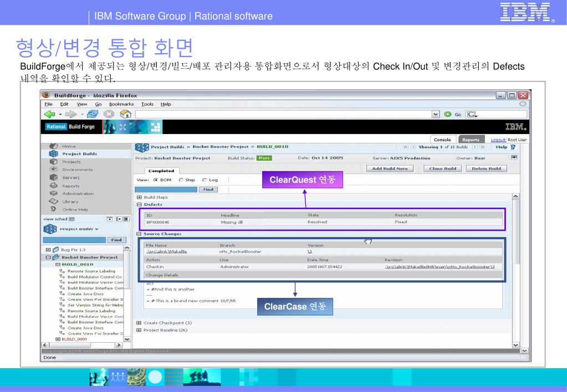
Task: Open the Reports sidebar icon
Action: click(x=54, y=185)
